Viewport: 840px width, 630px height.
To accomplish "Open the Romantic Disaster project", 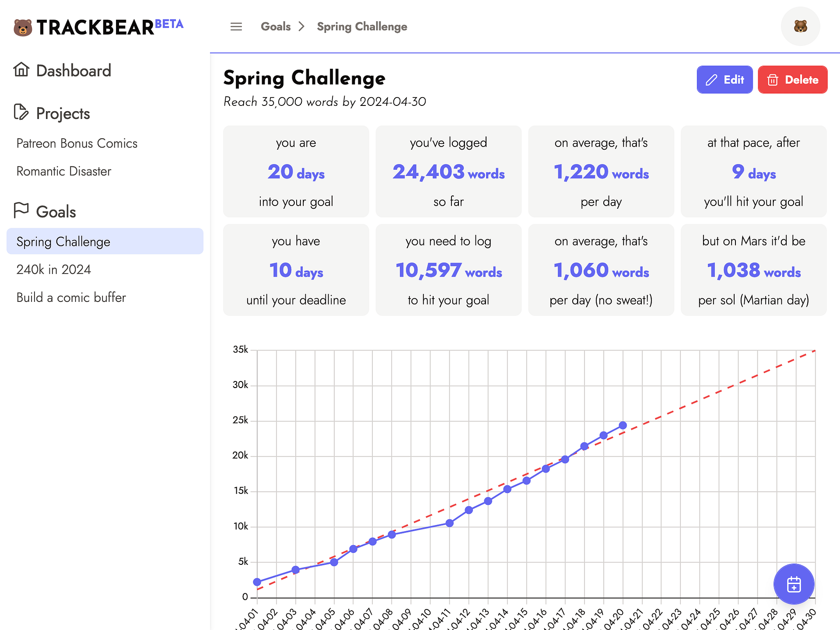I will point(64,171).
